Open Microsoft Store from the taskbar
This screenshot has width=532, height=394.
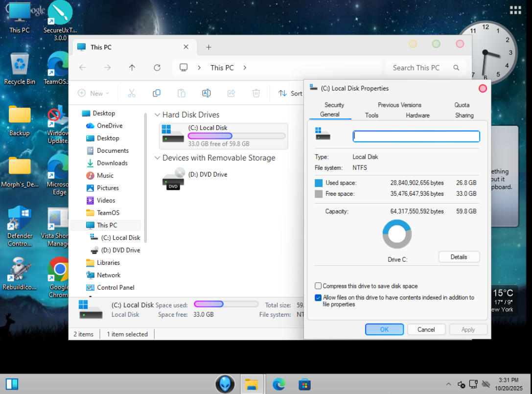click(x=304, y=384)
